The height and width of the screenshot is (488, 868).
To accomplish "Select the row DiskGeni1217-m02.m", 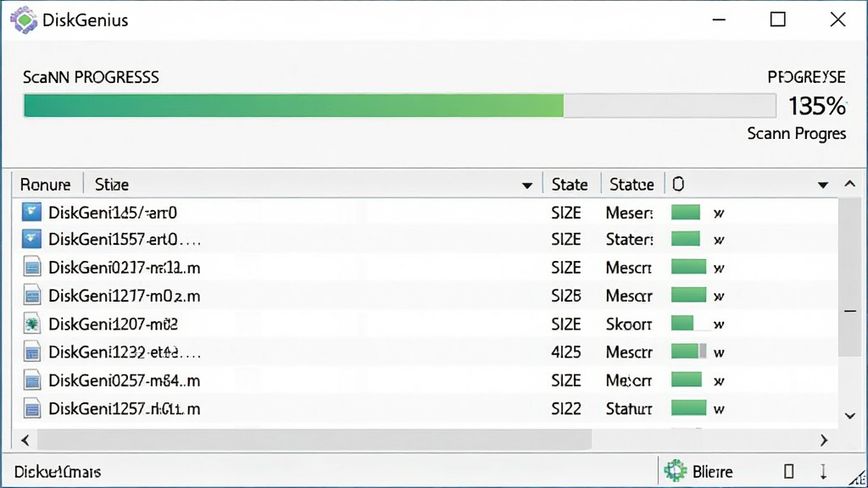I will pyautogui.click(x=426, y=296).
